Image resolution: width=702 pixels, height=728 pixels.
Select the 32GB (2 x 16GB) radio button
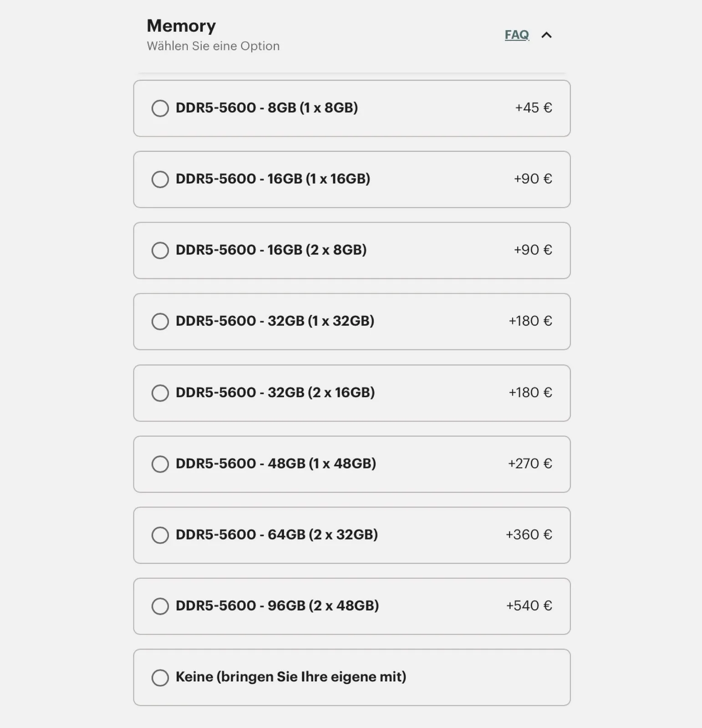160,393
